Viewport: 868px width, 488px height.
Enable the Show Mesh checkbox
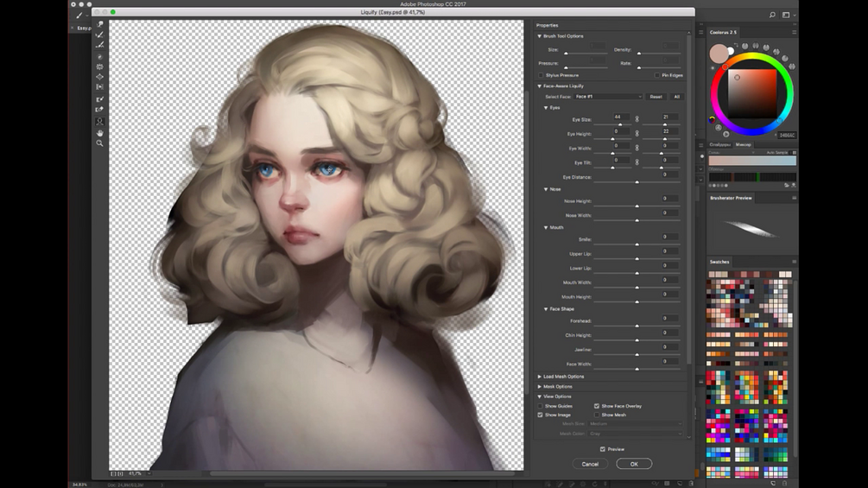coord(597,415)
